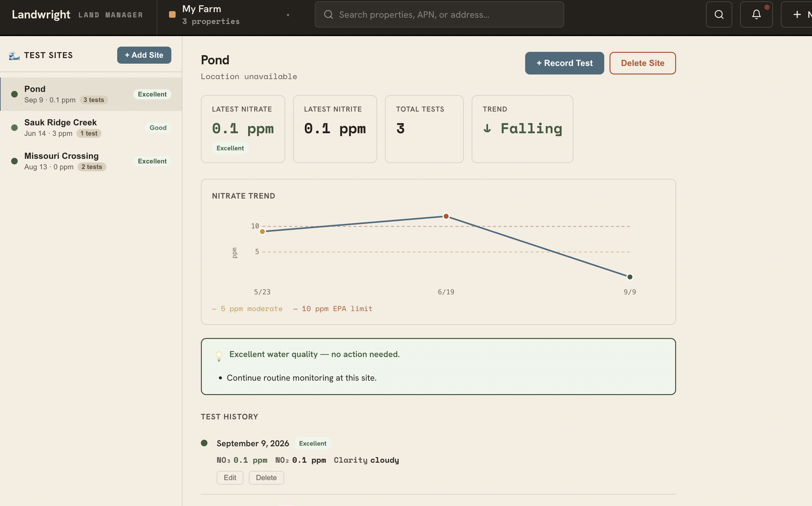The image size is (812, 506).
Task: Click the Landwright logo
Action: (x=41, y=14)
